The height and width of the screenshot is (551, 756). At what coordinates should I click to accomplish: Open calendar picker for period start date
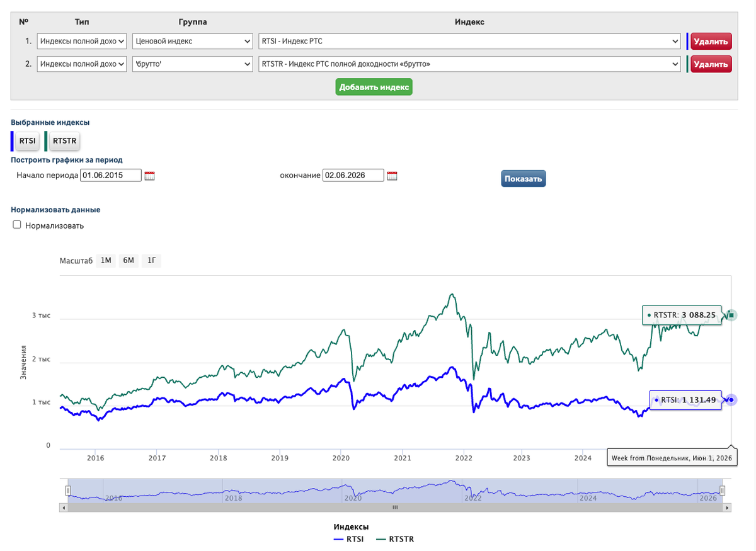[x=149, y=176]
